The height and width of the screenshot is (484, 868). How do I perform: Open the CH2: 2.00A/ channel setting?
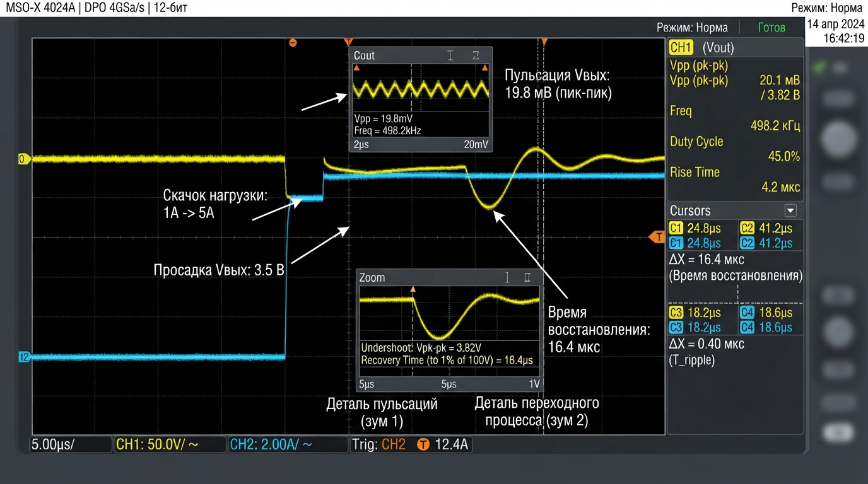click(288, 444)
